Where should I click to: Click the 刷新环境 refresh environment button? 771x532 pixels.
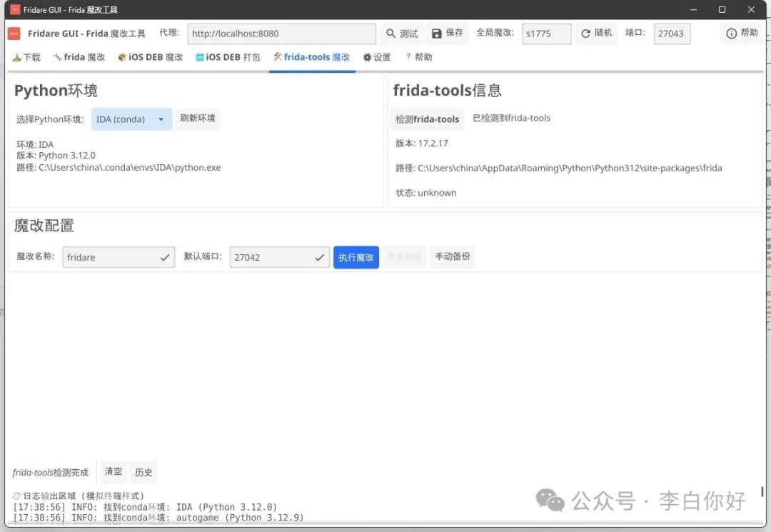(198, 119)
